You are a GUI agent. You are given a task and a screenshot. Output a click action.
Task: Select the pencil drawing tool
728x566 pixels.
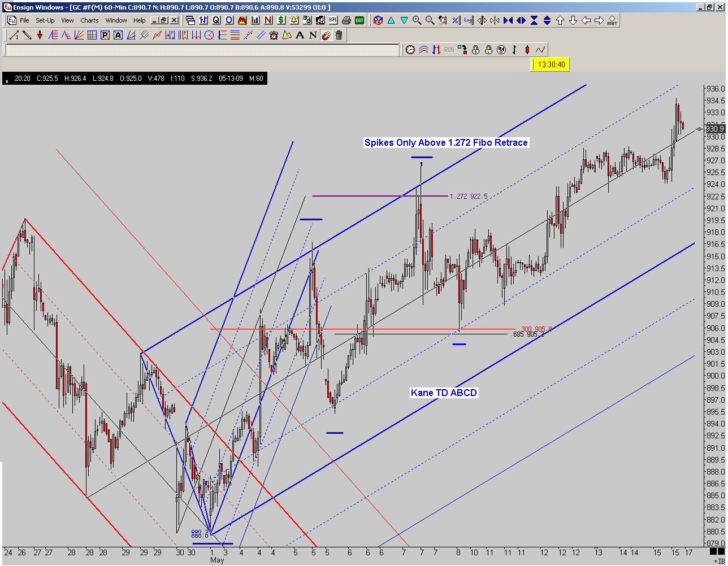tap(27, 35)
